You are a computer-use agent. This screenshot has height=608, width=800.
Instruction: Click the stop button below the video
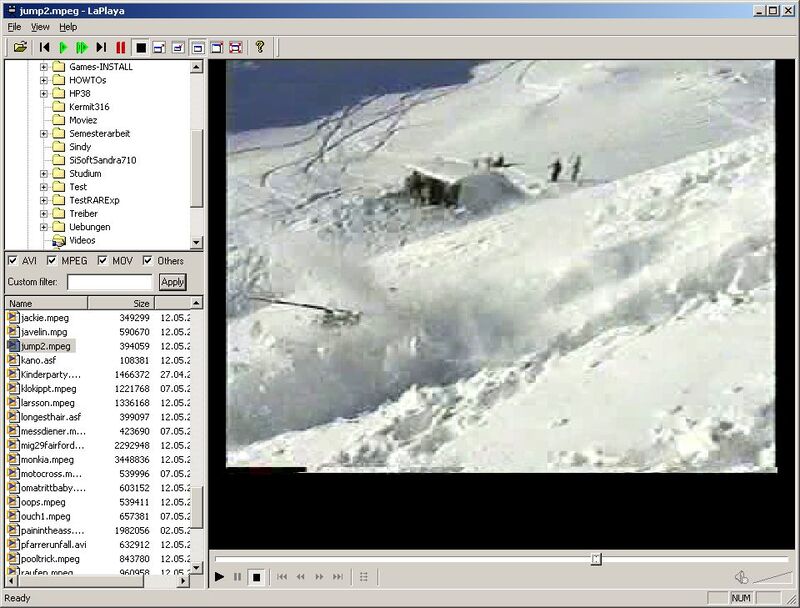tap(256, 577)
